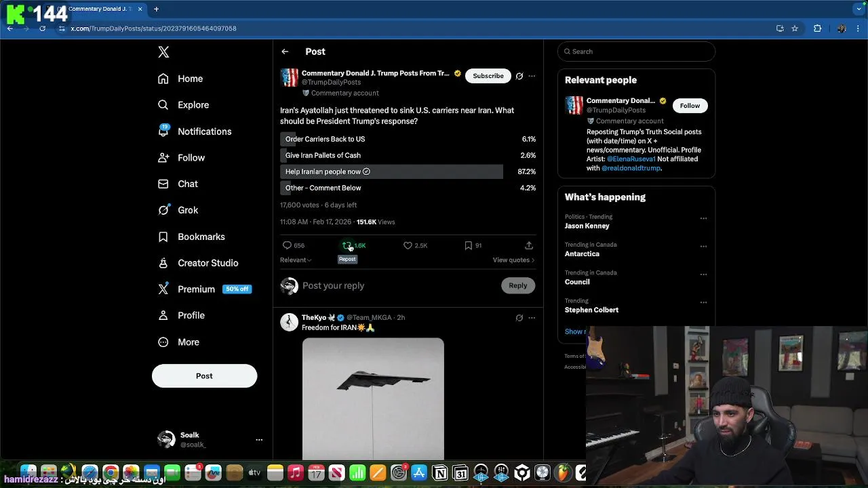Open Soalk account switcher ellipsis
The height and width of the screenshot is (488, 868).
pyautogui.click(x=259, y=440)
